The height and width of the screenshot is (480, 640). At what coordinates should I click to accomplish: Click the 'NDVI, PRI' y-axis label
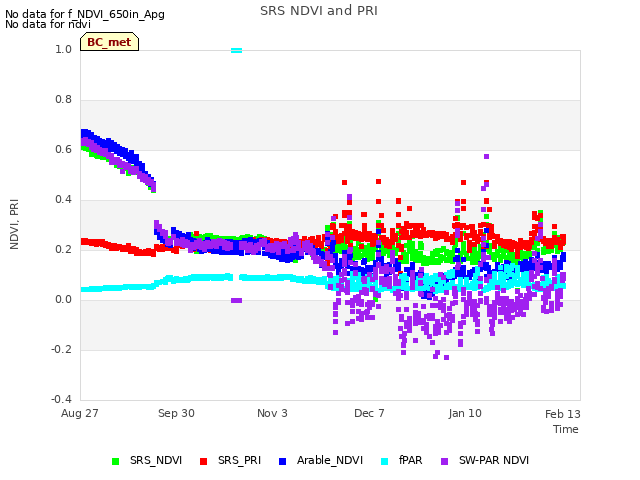point(14,224)
